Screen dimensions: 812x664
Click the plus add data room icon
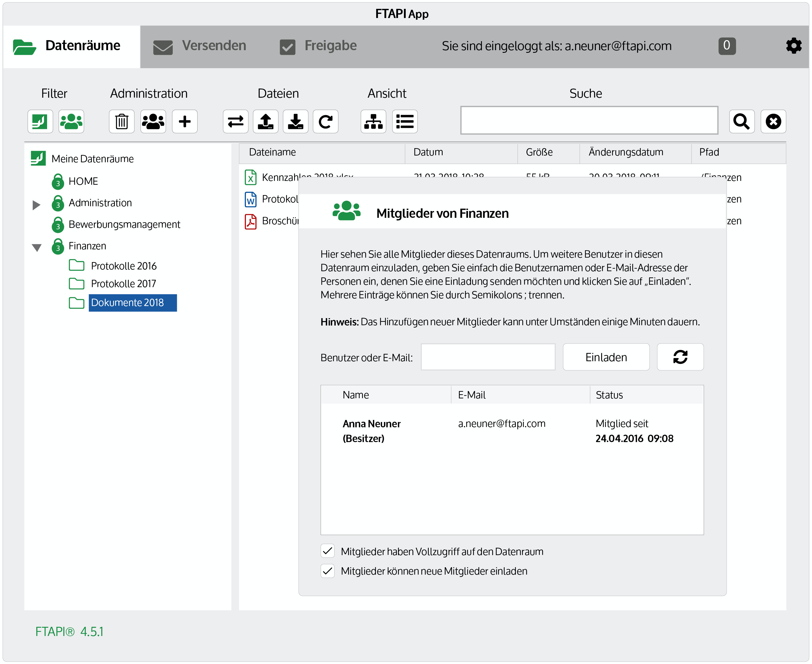coord(185,122)
